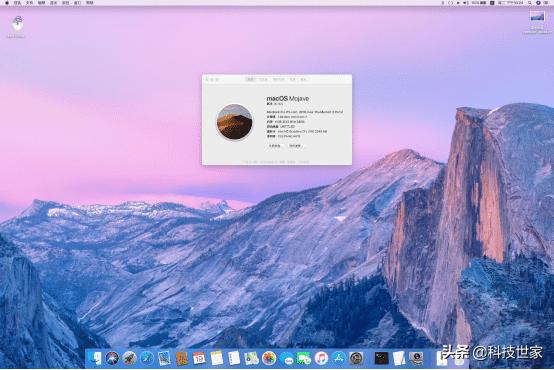Open the 访达 (Finder) menu
554x370 pixels.
(17, 3)
